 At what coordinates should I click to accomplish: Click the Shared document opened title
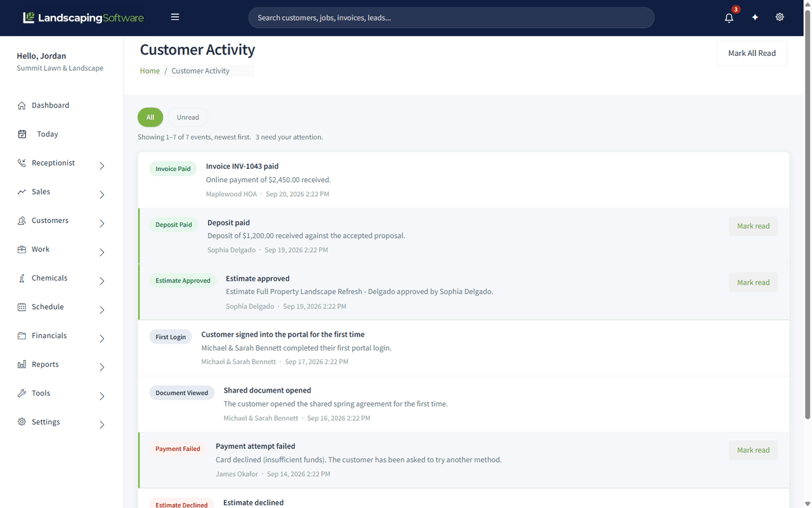(267, 391)
